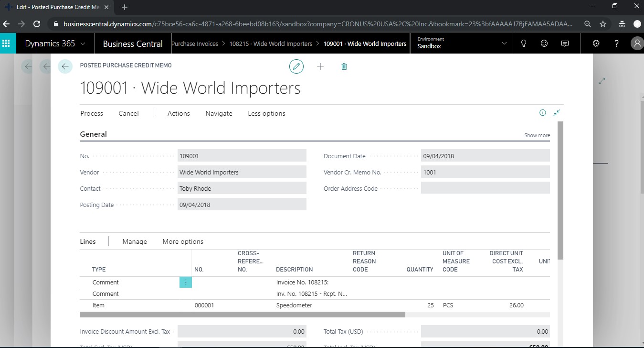Open row options three-dot menu for Comment line
The image size is (644, 348).
point(186,283)
